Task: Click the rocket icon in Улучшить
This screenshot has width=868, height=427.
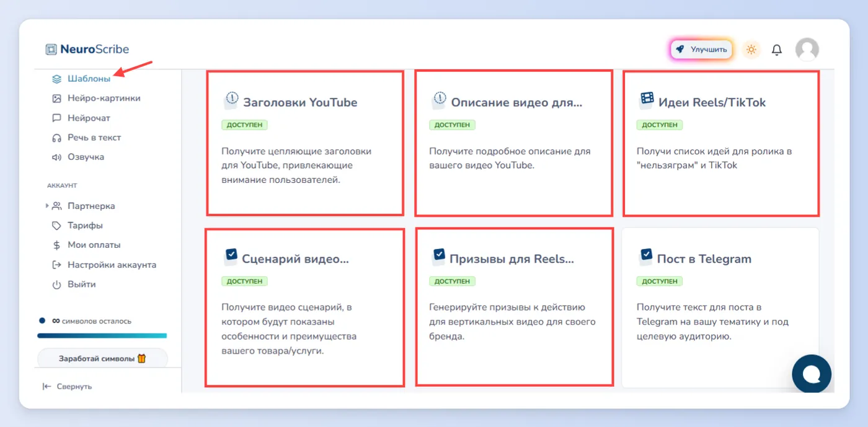Action: point(680,50)
